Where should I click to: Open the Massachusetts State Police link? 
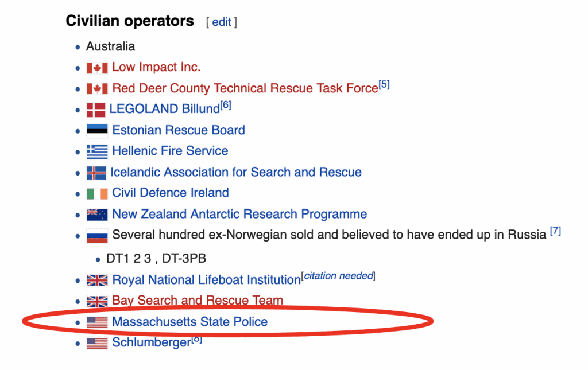point(190,322)
